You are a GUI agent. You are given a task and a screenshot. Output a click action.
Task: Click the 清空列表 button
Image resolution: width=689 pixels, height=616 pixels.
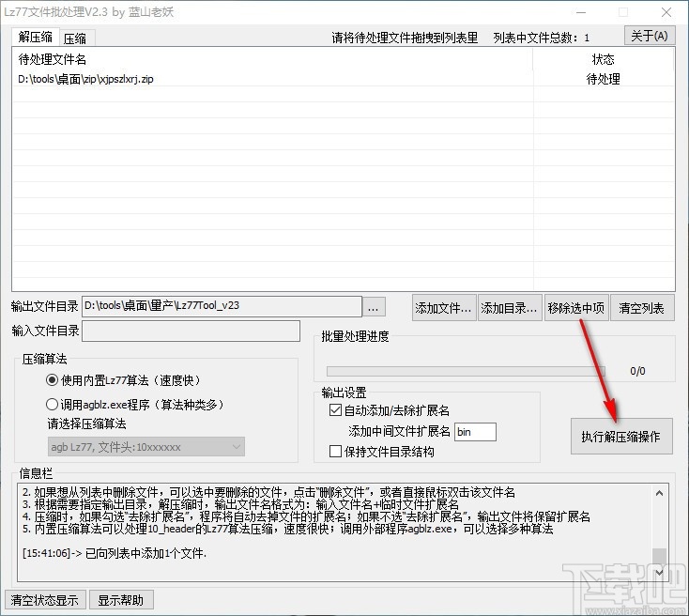(642, 308)
